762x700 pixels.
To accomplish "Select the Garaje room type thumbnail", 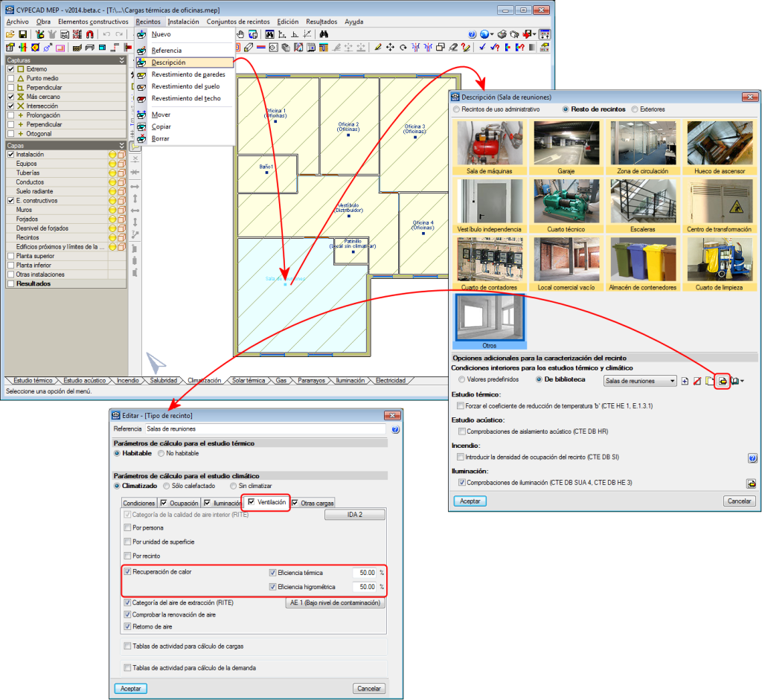I will tap(566, 148).
